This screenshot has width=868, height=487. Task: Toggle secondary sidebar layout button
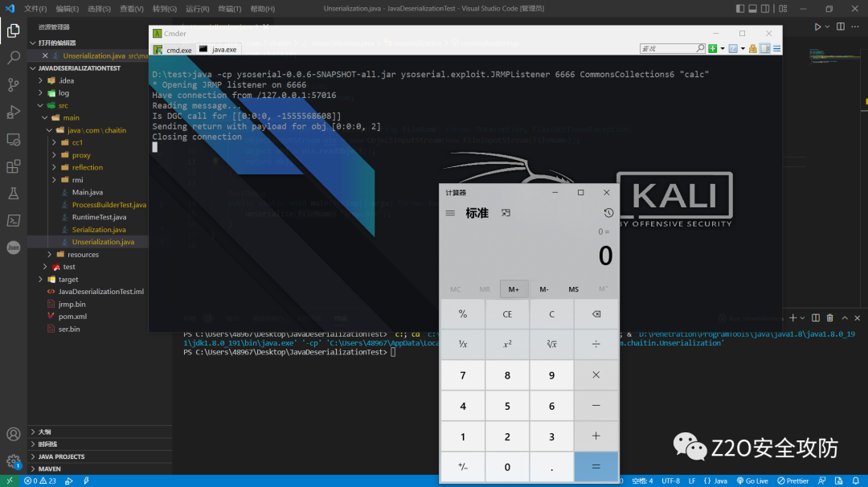click(765, 9)
